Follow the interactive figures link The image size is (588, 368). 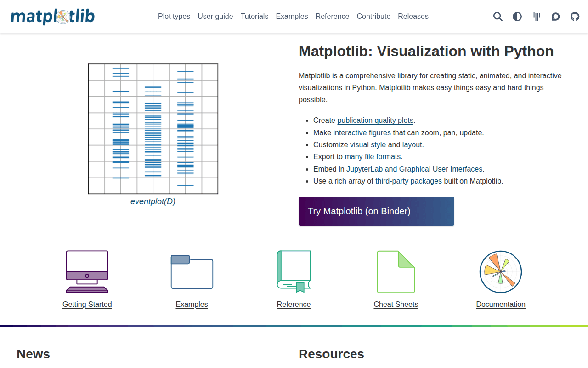tap(362, 132)
